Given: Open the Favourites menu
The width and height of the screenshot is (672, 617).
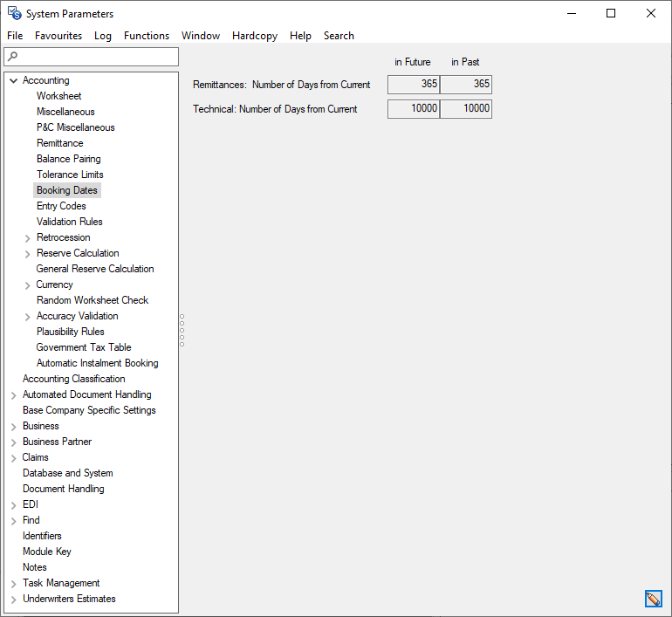Looking at the screenshot, I should [x=58, y=36].
